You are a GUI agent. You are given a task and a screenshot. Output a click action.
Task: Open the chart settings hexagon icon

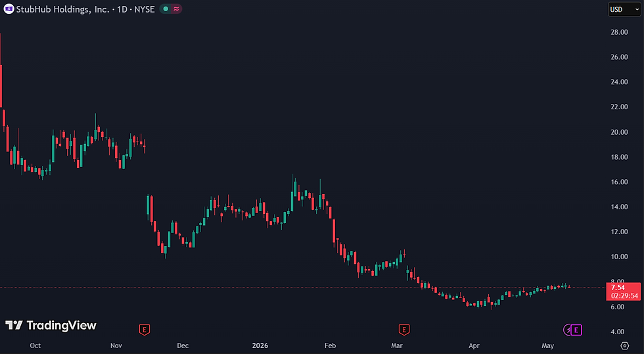click(x=625, y=345)
